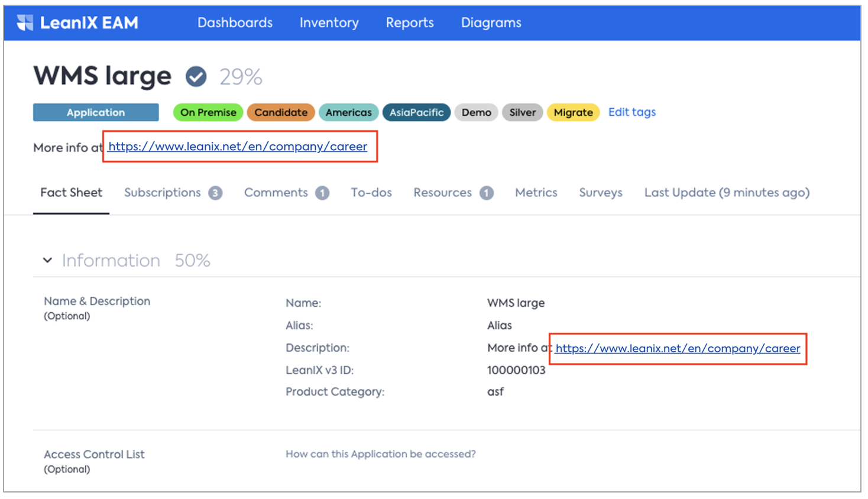The height and width of the screenshot is (499, 868).
Task: Click the Silver tag
Action: pyautogui.click(x=523, y=112)
